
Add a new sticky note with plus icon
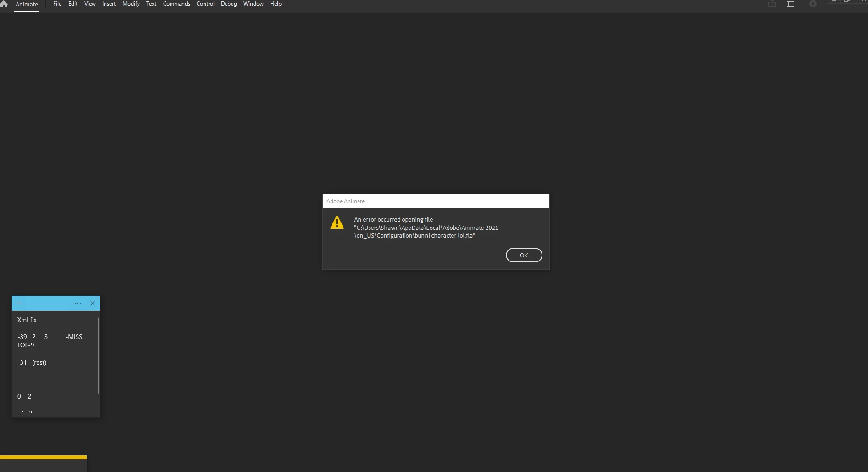pyautogui.click(x=19, y=303)
